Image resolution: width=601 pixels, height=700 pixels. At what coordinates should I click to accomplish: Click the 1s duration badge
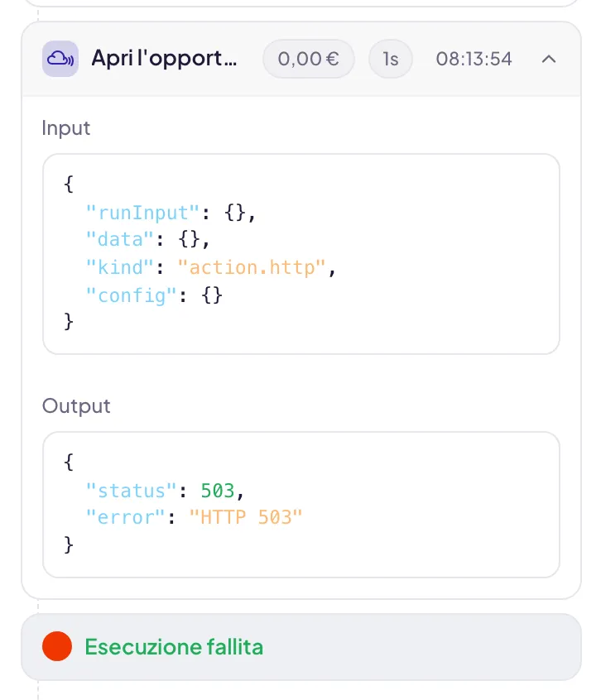point(391,59)
